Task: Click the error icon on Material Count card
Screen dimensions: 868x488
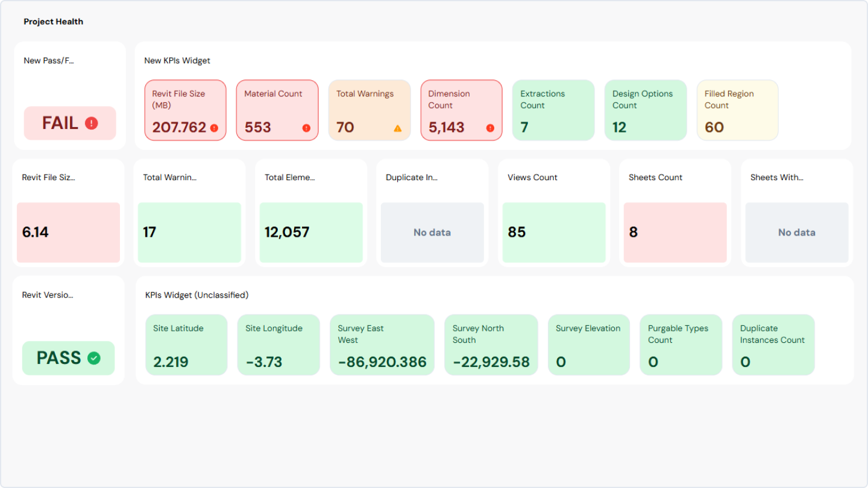Action: [x=306, y=128]
